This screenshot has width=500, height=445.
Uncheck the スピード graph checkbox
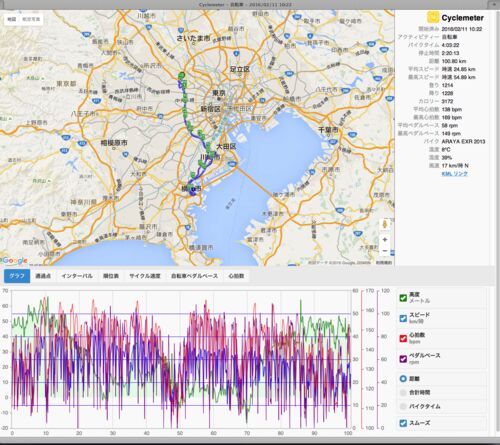[403, 318]
